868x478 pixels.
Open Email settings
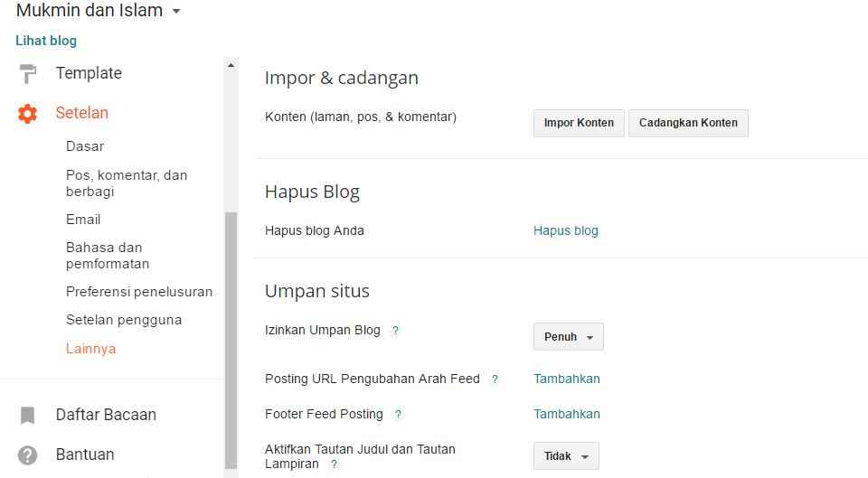83,219
